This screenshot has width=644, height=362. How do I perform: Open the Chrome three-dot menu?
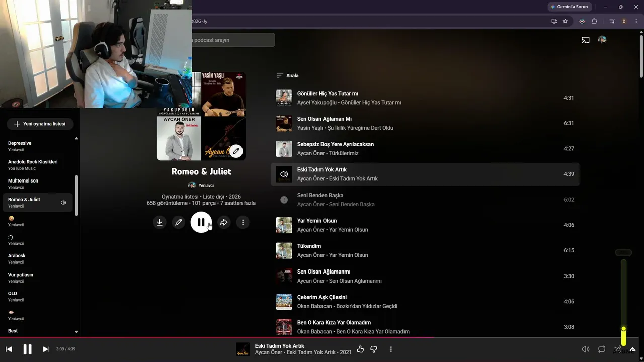coord(636,21)
